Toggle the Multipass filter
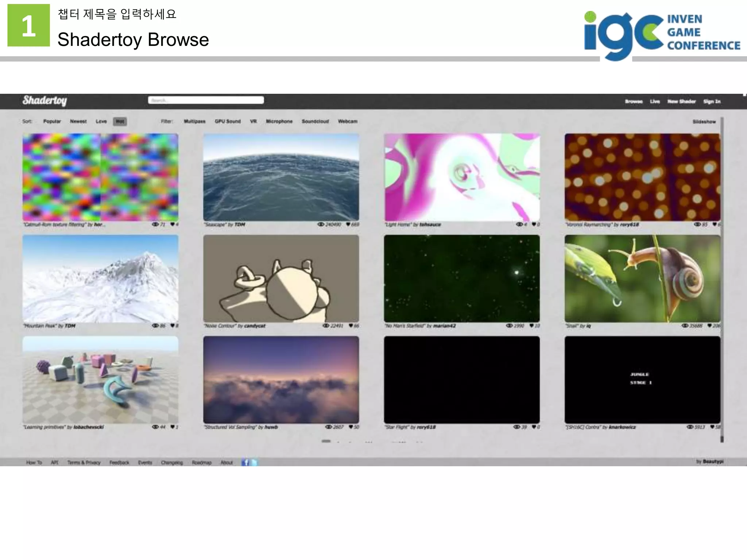The width and height of the screenshot is (747, 560). (194, 121)
